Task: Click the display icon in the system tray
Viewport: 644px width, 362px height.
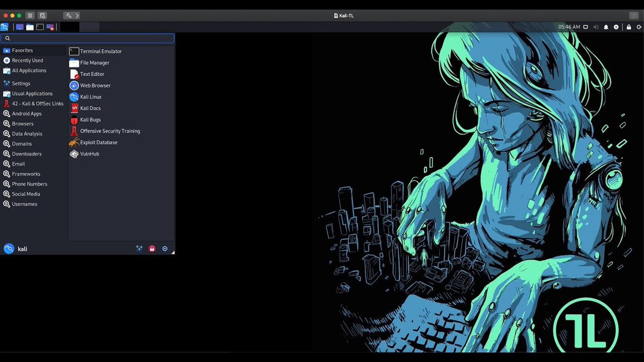Action: 586,27
